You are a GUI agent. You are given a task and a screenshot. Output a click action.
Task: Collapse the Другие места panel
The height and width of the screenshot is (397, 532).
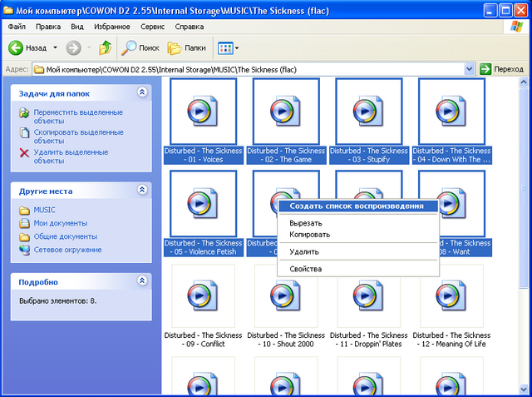click(x=142, y=190)
